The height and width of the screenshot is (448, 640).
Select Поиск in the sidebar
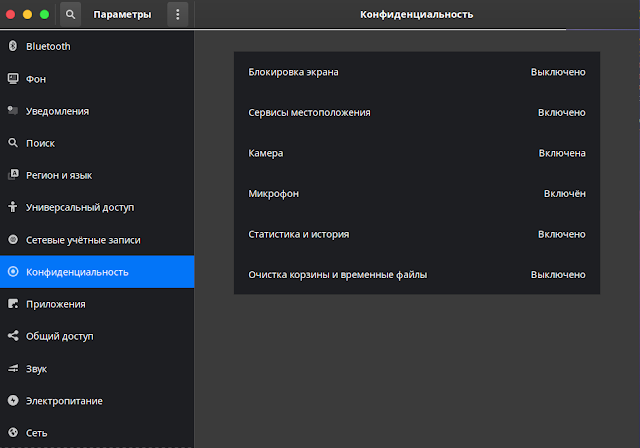click(x=97, y=143)
